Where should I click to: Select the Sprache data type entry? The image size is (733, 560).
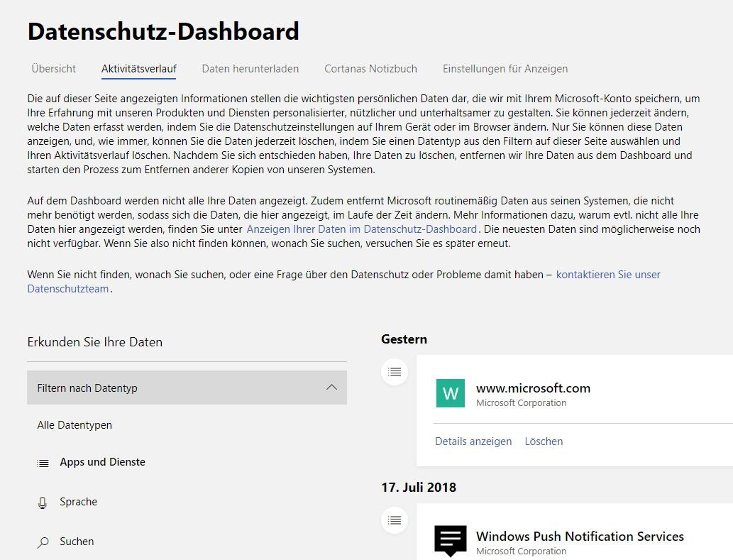[78, 502]
